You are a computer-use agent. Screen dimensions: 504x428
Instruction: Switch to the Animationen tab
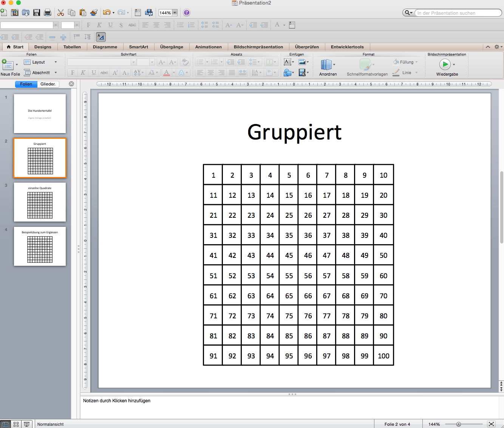[209, 47]
